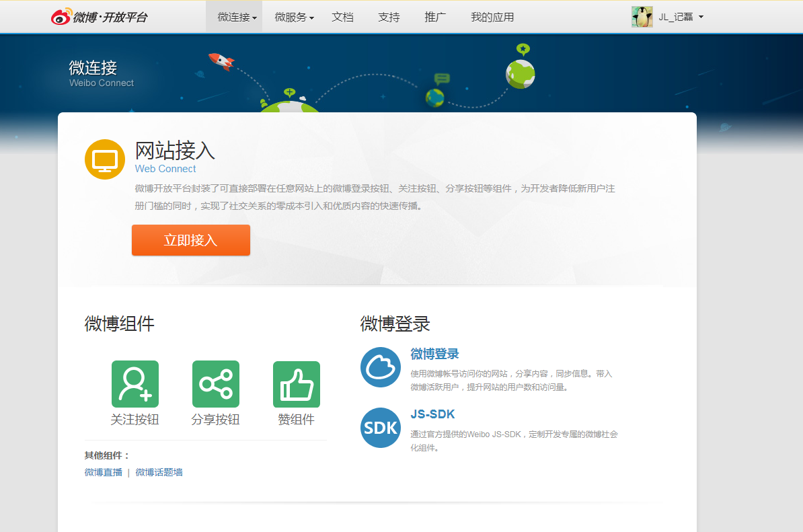The image size is (803, 532).
Task: Open the JS-SDK heading link
Action: click(x=432, y=414)
